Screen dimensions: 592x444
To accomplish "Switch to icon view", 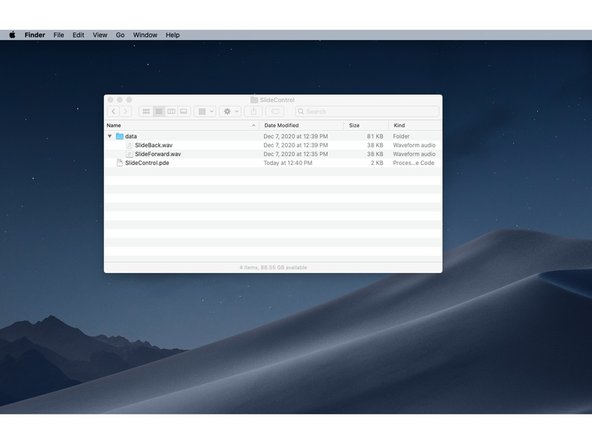I will coord(146,111).
